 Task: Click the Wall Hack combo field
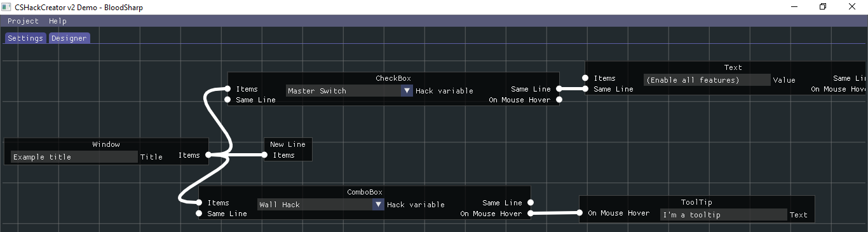coord(321,205)
